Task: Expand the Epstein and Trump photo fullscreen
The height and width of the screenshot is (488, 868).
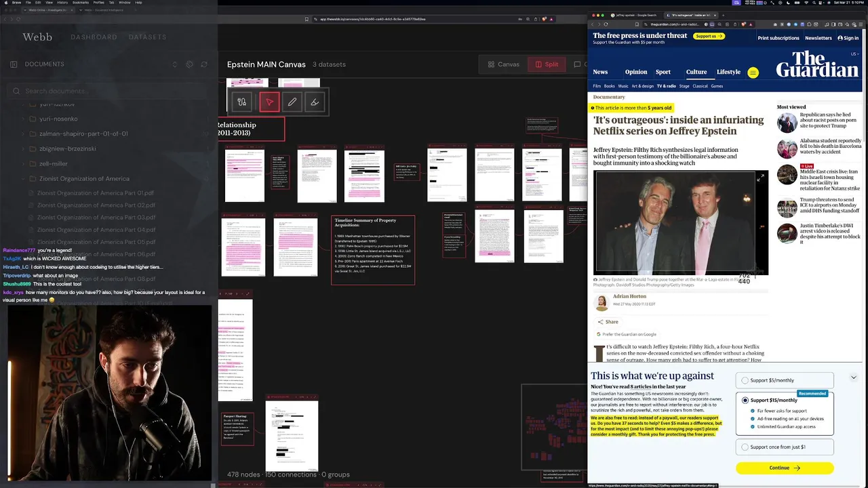Action: coord(761,178)
